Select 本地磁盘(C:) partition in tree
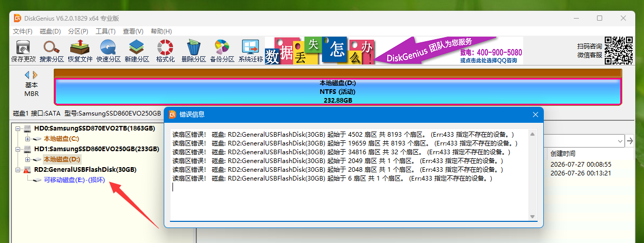The width and height of the screenshot is (644, 243). (x=61, y=139)
